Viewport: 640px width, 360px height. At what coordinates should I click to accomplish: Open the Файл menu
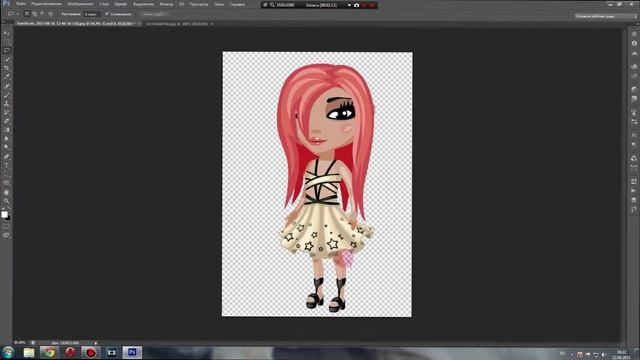point(21,4)
